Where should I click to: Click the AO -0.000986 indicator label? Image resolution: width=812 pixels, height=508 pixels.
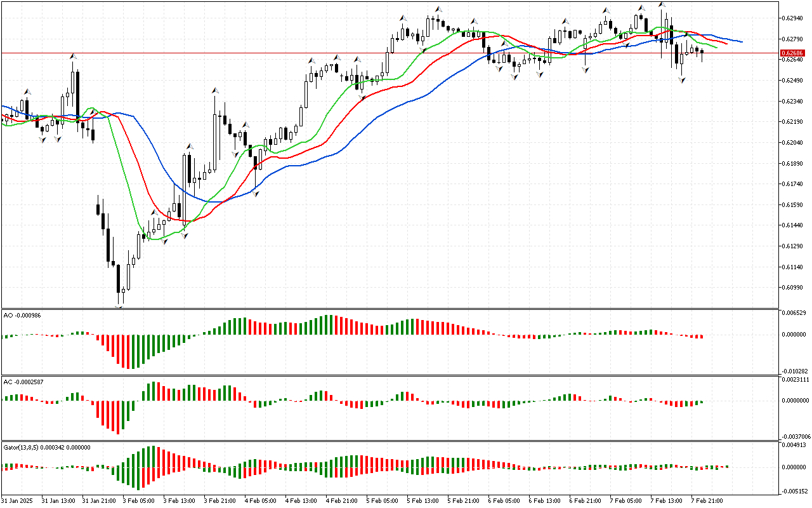(22, 315)
